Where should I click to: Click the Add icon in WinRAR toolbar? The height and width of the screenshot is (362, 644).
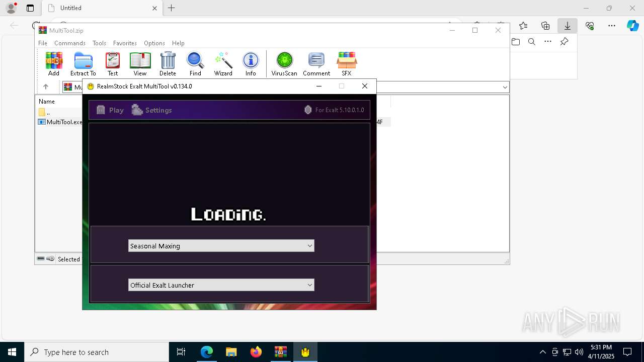pos(54,64)
